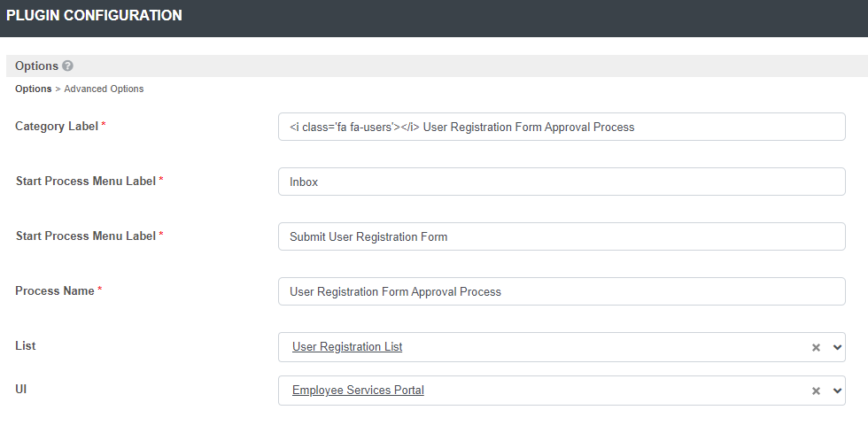Viewport: 868px width, 441px height.
Task: Switch to the Advanced Options breadcrumb tab
Action: (104, 89)
